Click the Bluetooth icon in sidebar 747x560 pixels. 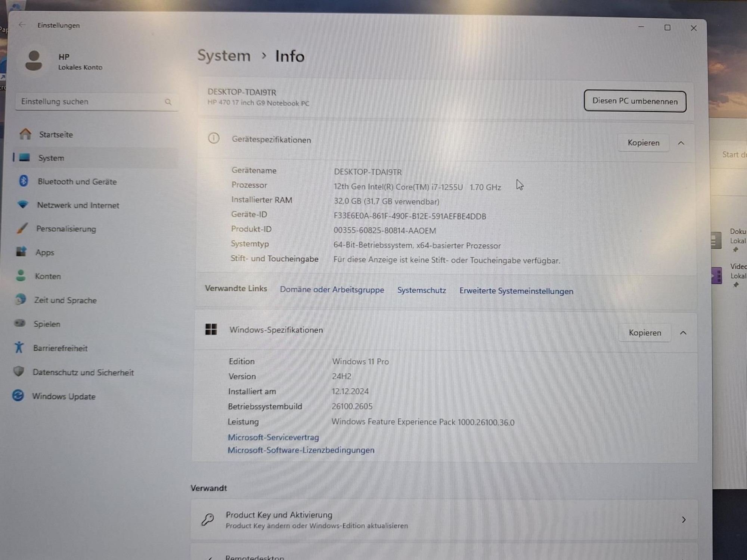coord(24,181)
